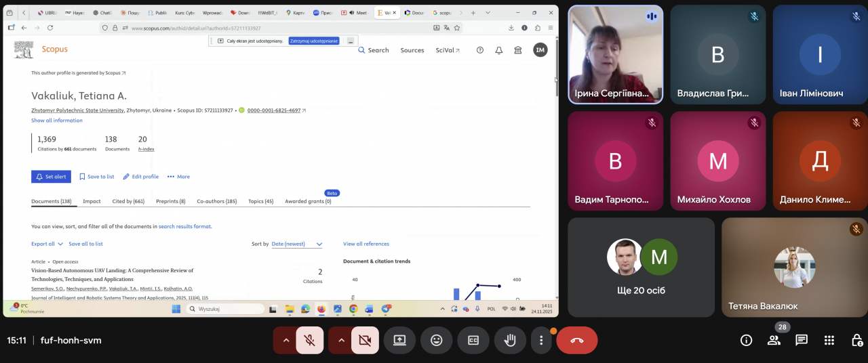
Task: Click the red leave call button
Action: [576, 340]
